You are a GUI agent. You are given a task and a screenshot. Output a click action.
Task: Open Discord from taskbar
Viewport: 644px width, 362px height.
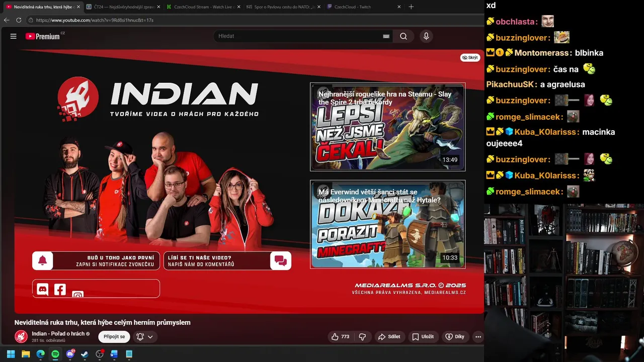click(x=70, y=354)
